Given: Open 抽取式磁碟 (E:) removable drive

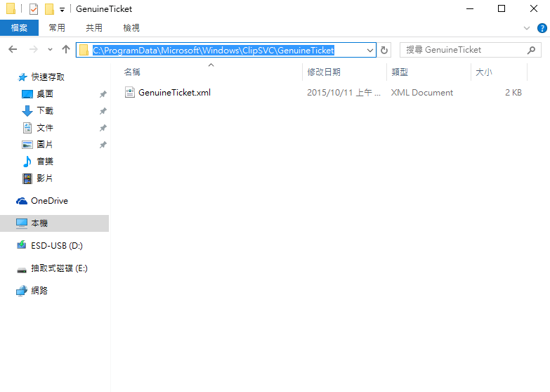Looking at the screenshot, I should pos(59,268).
